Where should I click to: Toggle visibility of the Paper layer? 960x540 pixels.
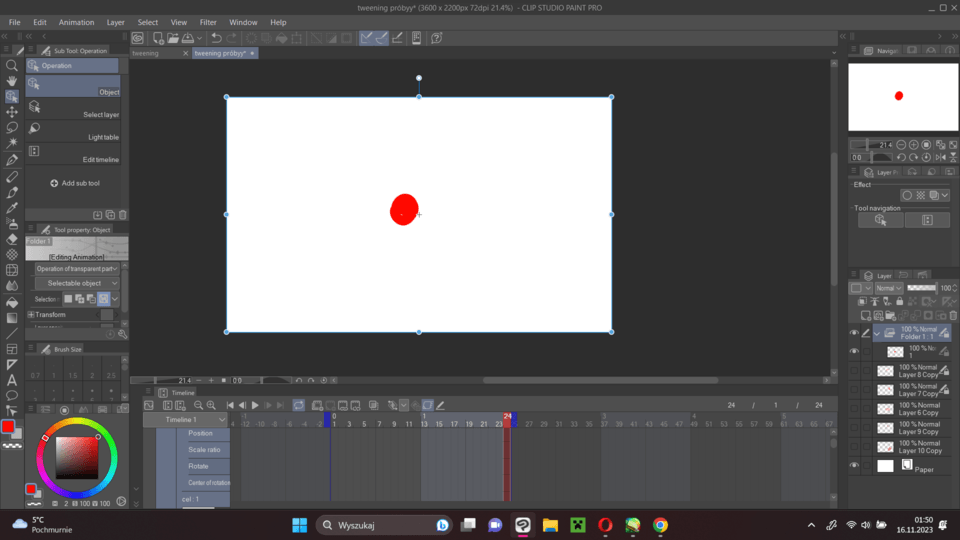point(854,466)
